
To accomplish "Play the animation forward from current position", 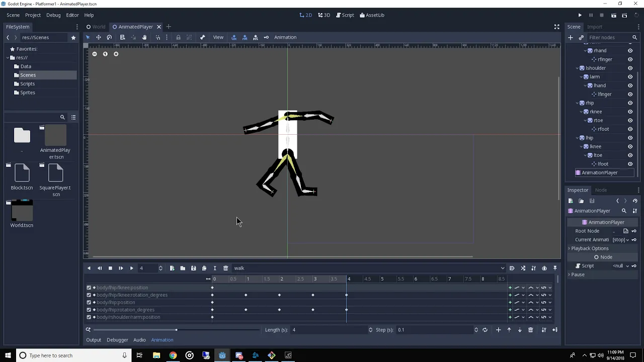I will click(131, 268).
